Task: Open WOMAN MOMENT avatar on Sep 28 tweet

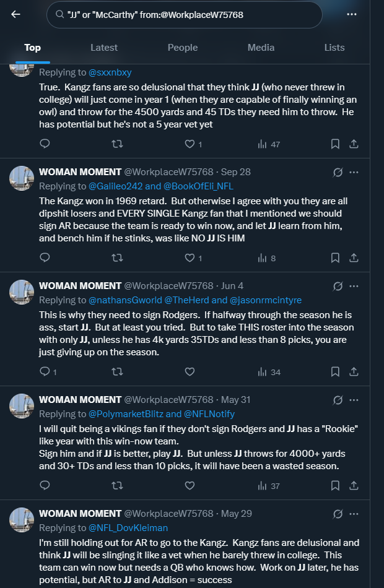Action: 21,178
